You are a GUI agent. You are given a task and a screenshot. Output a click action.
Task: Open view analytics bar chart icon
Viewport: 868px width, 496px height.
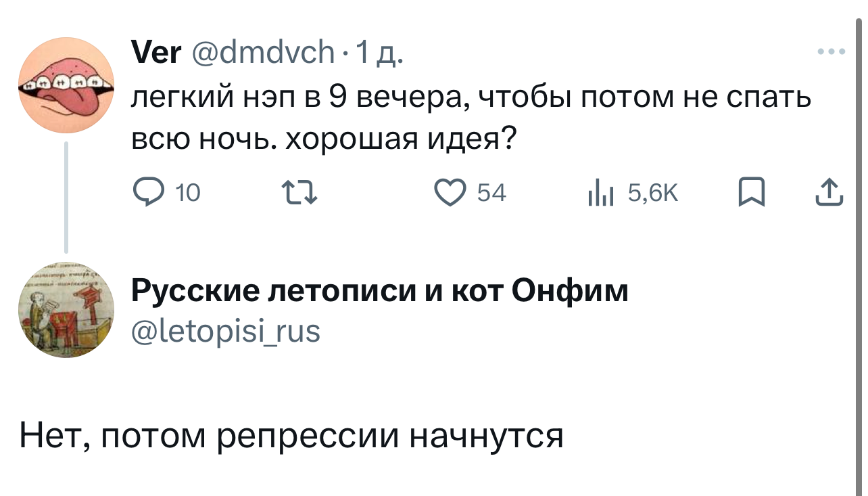(601, 194)
